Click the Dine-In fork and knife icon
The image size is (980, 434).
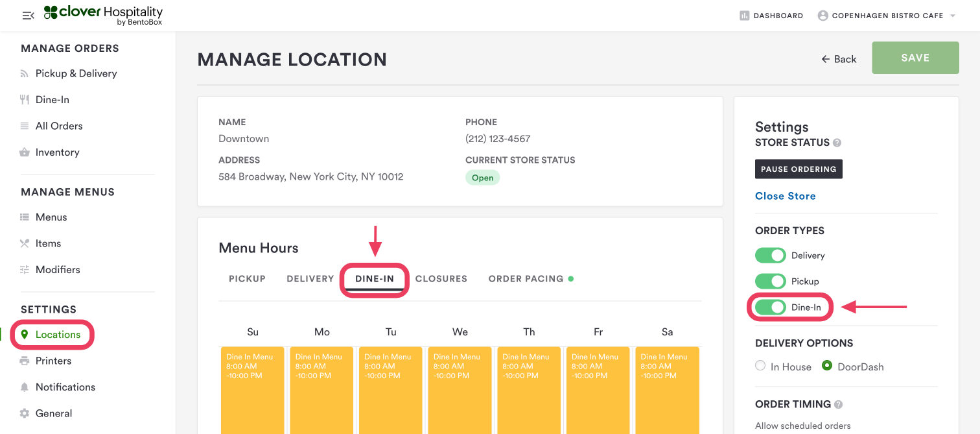[25, 100]
